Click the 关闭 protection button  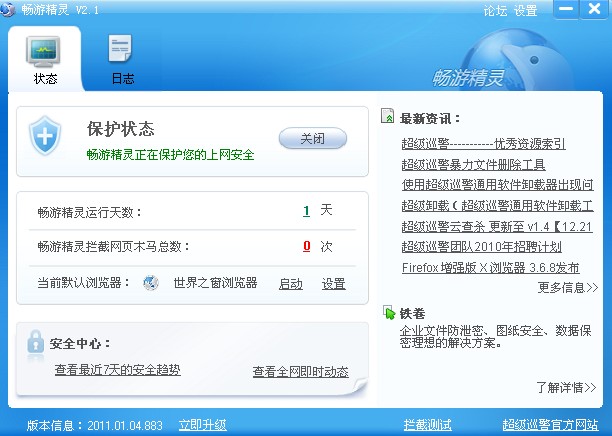(313, 138)
